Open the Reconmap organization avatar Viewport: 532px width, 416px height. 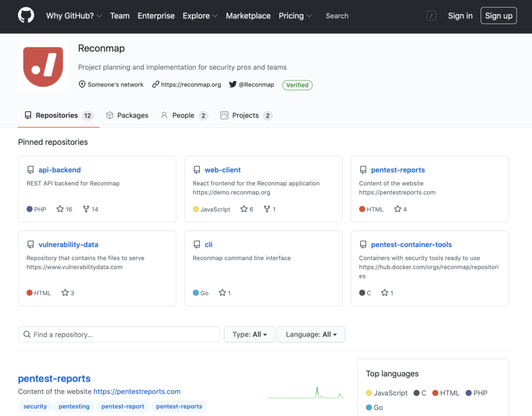(43, 67)
